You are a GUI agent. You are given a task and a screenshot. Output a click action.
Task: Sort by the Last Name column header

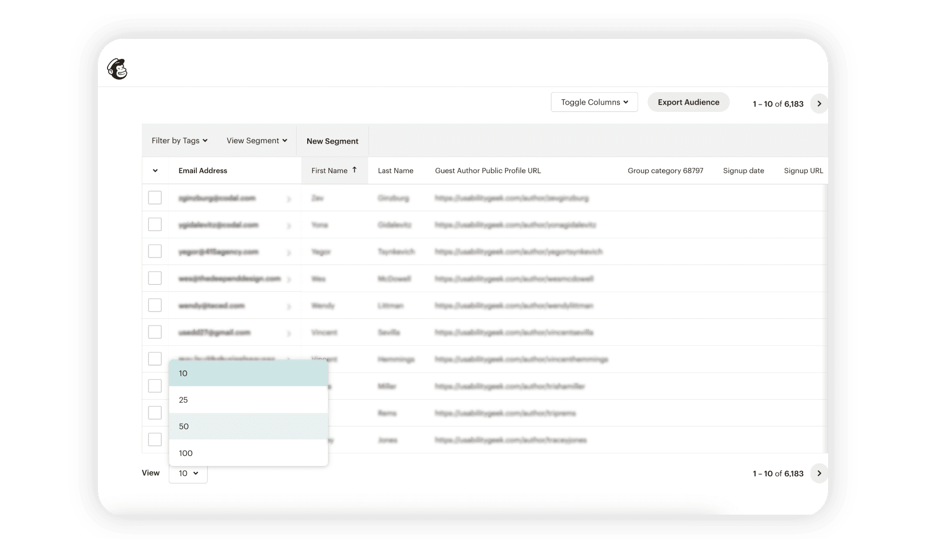coord(395,171)
